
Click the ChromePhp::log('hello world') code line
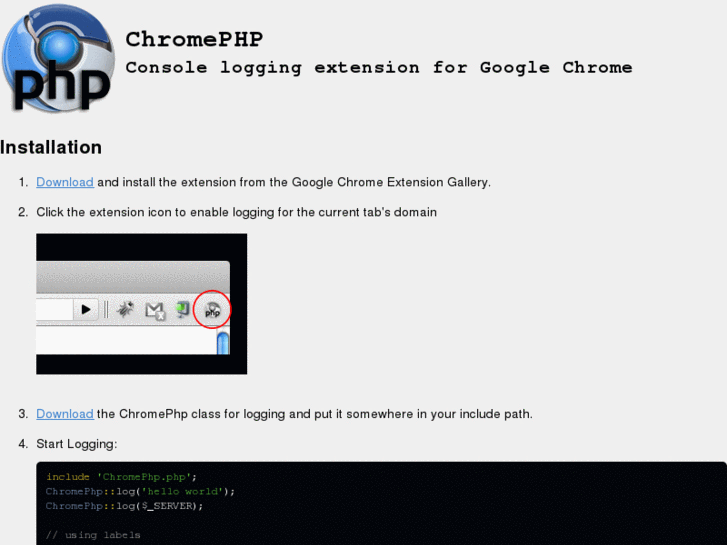(140, 491)
